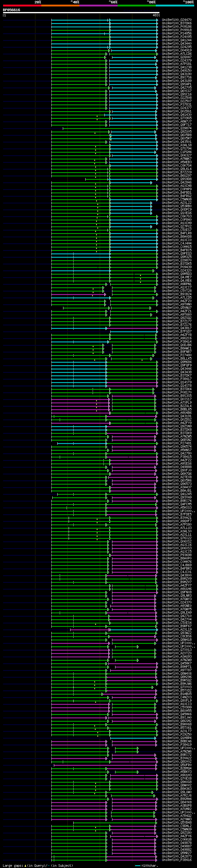The image size is (197, 868).
Task: Select label UniRef100_Q6YCG7
Action: pyautogui.click(x=177, y=91)
